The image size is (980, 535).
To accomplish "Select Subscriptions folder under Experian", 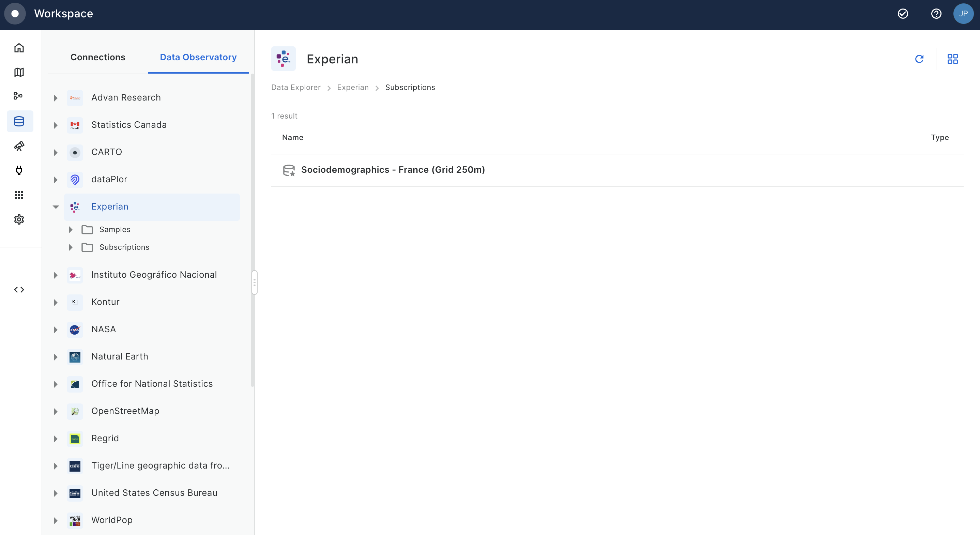I will (124, 247).
